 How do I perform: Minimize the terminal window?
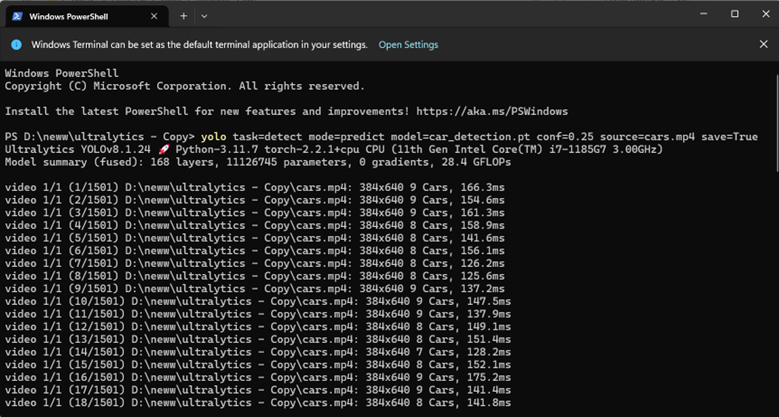pyautogui.click(x=703, y=14)
